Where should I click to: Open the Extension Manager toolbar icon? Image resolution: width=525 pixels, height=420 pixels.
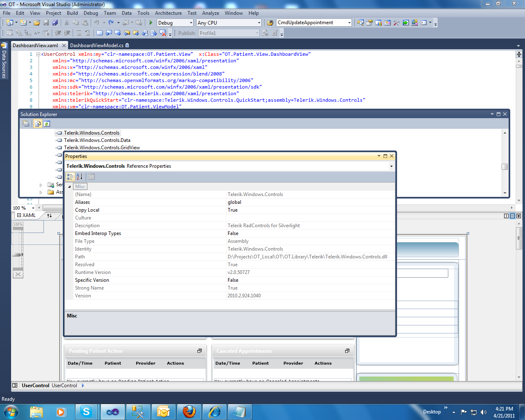(415, 23)
